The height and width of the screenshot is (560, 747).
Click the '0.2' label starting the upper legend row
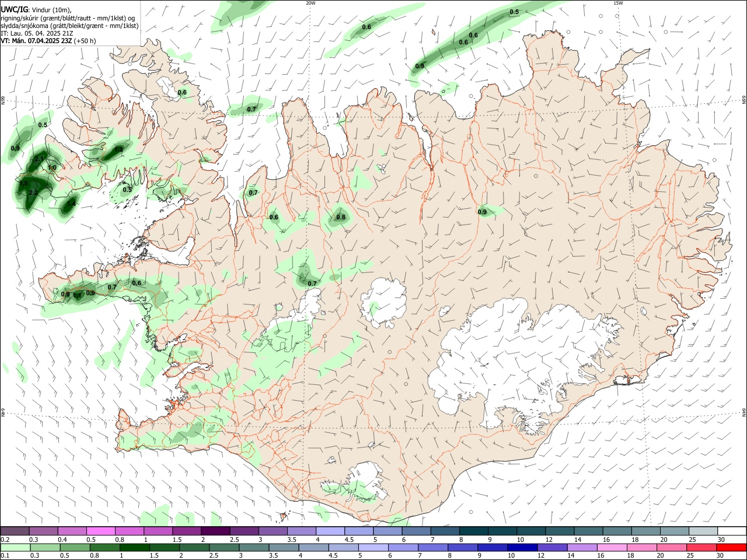(x=5, y=539)
